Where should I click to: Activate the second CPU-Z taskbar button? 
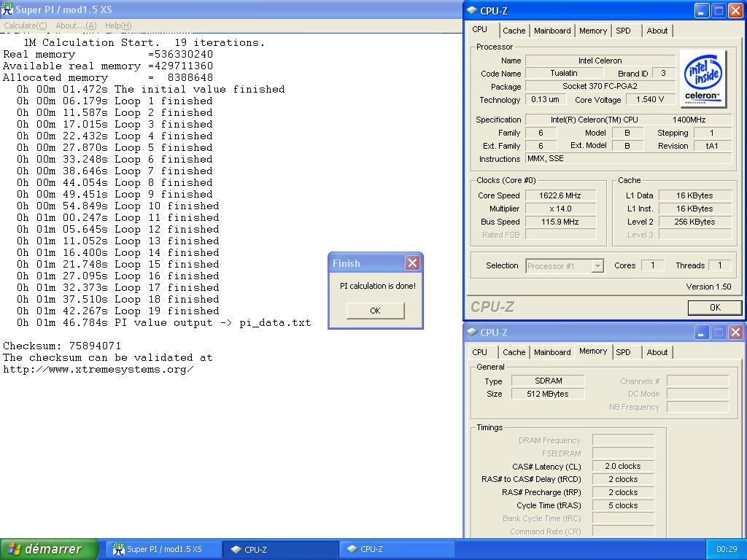pyautogui.click(x=397, y=549)
